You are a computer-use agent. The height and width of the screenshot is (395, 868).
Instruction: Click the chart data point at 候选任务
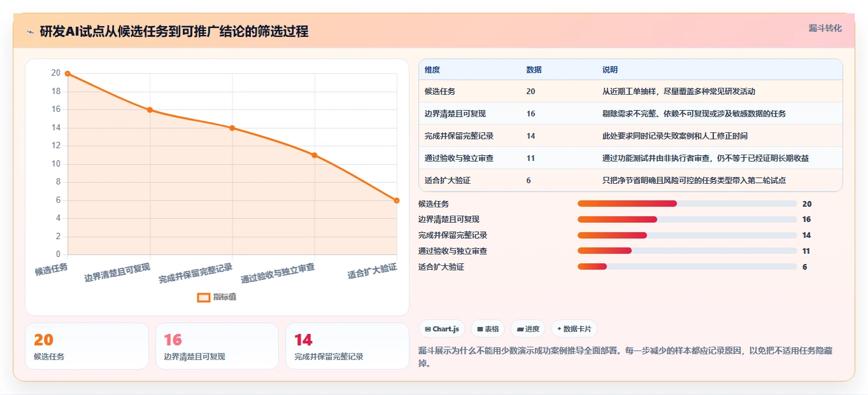(x=68, y=74)
